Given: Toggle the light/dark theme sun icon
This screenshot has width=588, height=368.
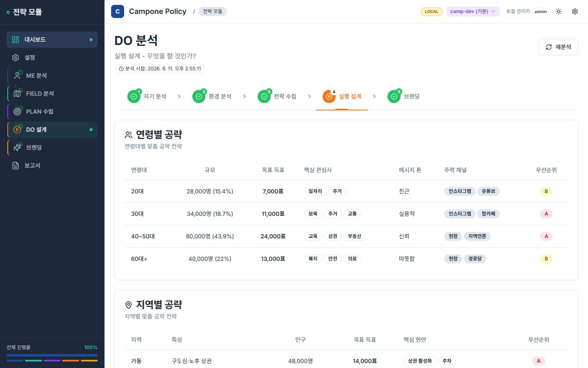Looking at the screenshot, I should coord(559,11).
